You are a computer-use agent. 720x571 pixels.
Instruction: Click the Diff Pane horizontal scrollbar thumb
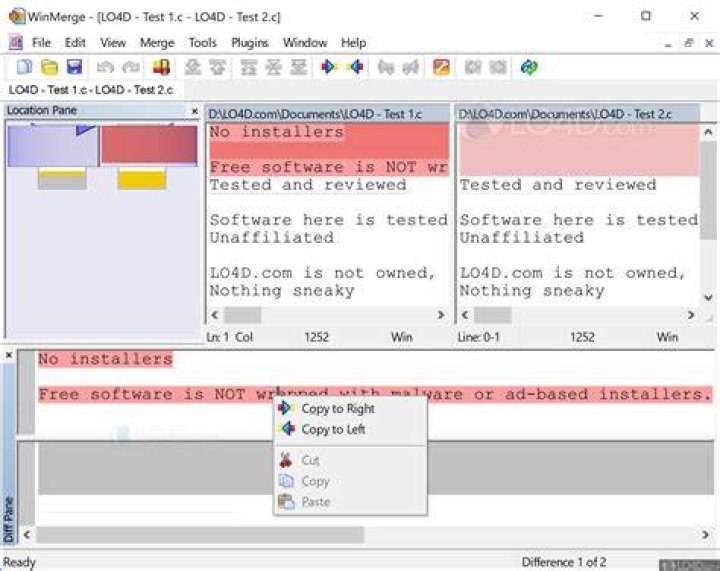point(200,535)
